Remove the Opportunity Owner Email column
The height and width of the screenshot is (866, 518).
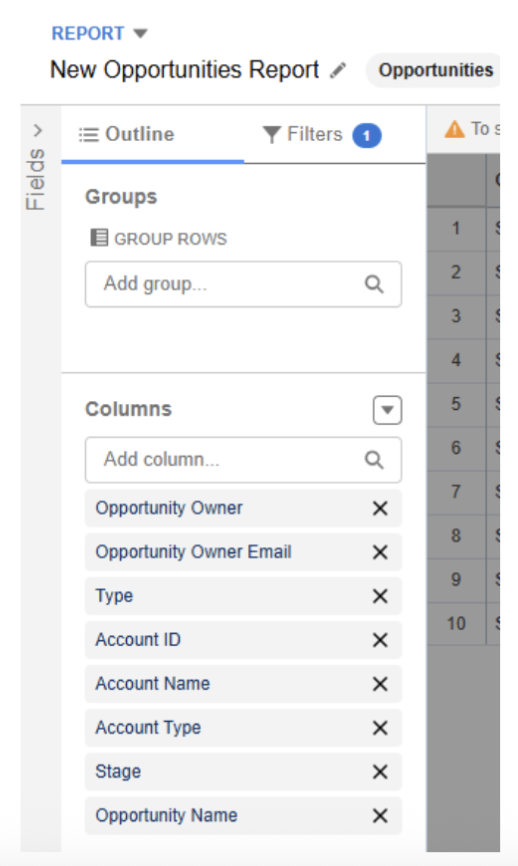click(x=380, y=552)
